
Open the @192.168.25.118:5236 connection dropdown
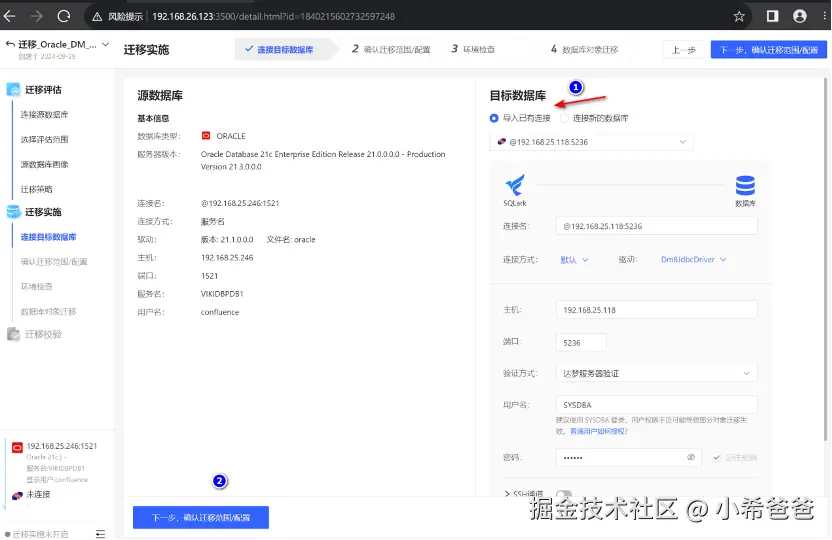click(591, 142)
